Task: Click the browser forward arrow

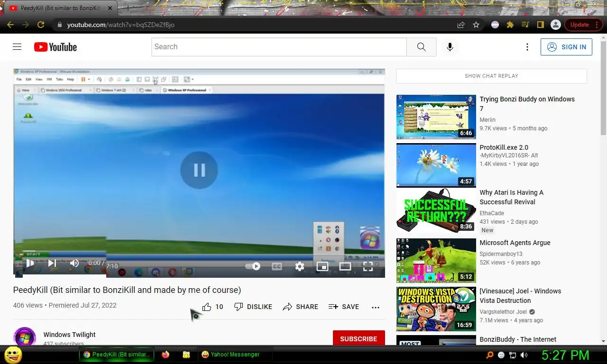Action: click(26, 25)
